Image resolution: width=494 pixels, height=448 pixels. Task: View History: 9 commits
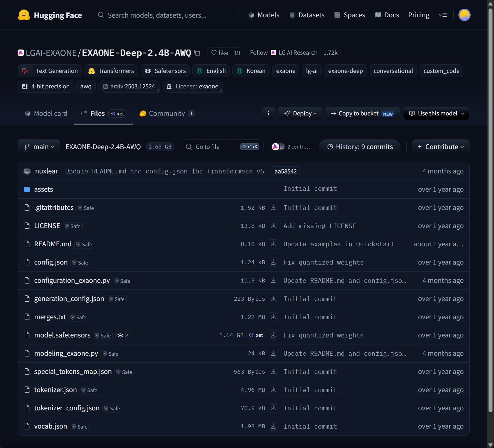pyautogui.click(x=360, y=147)
